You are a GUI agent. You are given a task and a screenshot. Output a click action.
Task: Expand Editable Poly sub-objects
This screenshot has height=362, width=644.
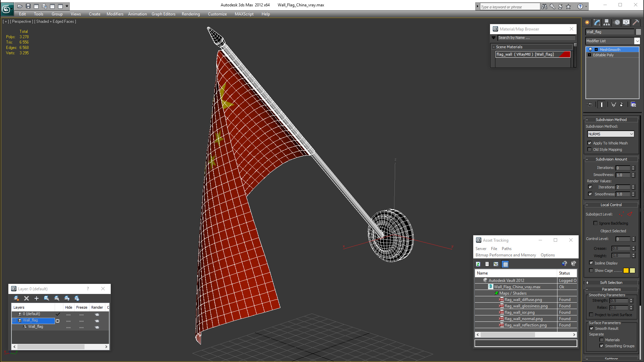click(589, 55)
